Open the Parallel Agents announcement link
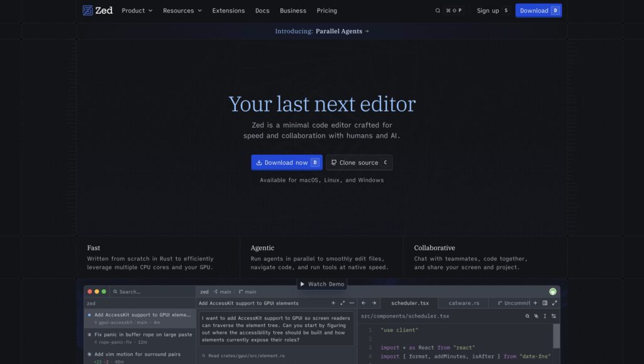The image size is (644, 364). tap(322, 31)
